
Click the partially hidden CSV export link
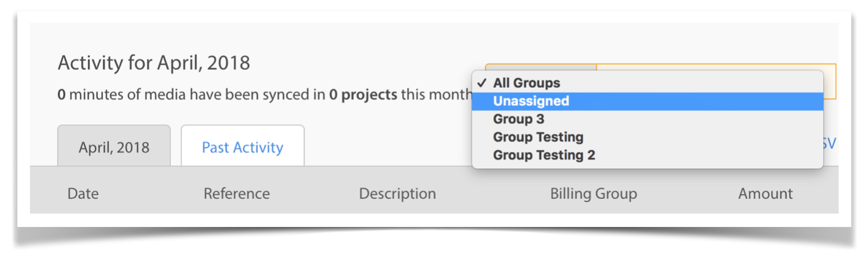830,143
